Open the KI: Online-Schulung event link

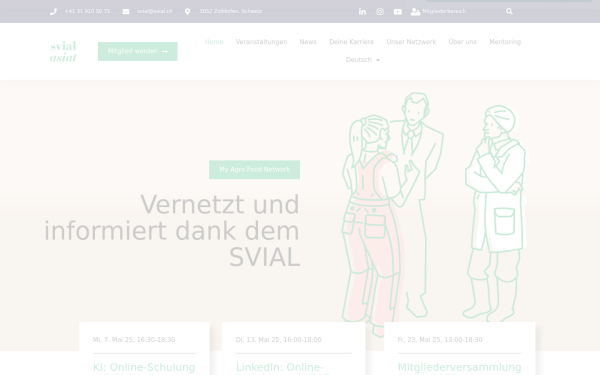click(144, 368)
